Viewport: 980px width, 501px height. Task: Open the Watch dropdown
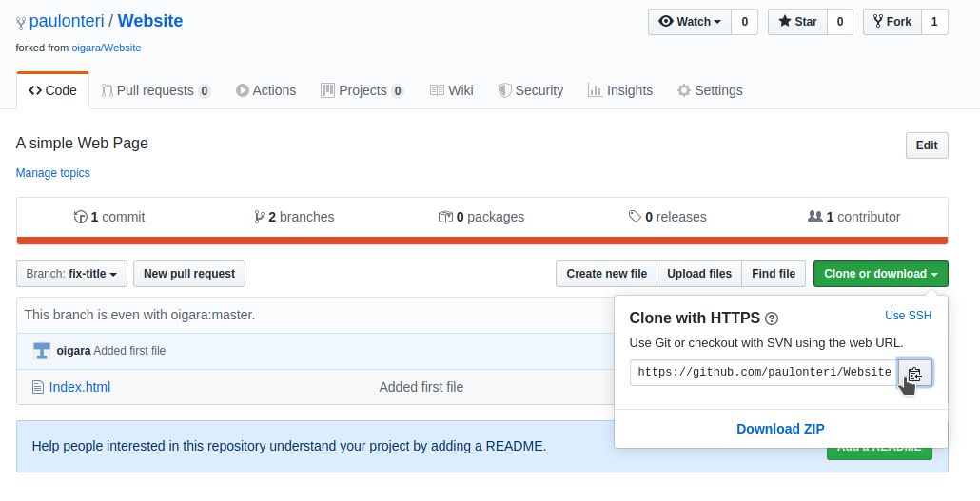click(x=690, y=22)
